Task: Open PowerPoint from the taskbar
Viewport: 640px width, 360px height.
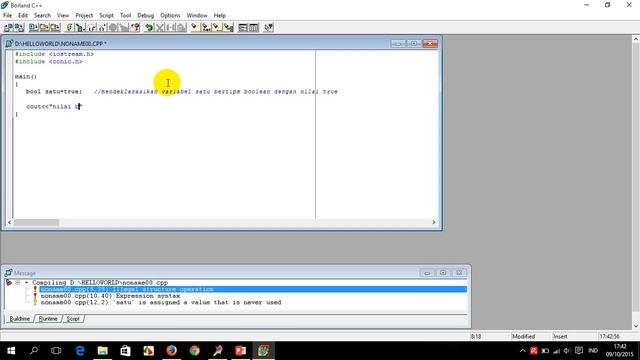Action: (x=240, y=351)
